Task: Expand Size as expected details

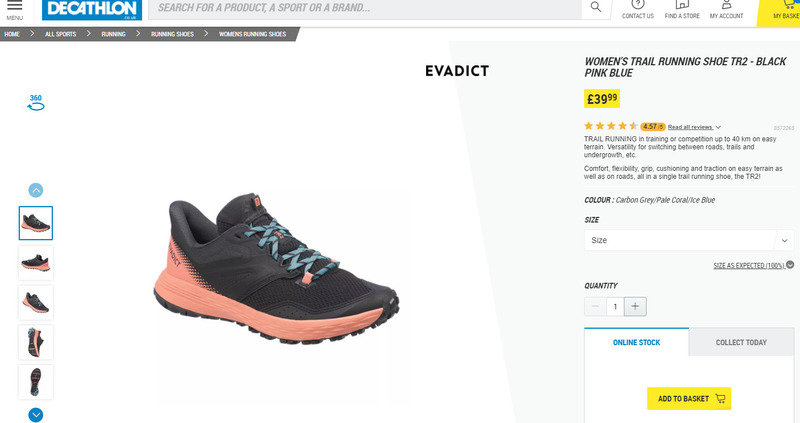Action: (x=753, y=265)
